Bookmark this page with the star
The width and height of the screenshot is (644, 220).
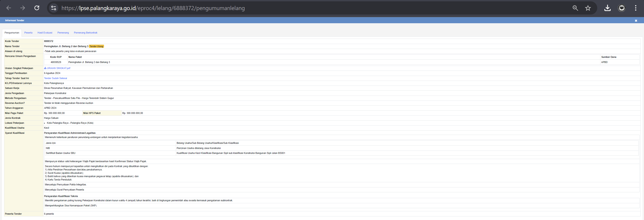[x=588, y=8]
